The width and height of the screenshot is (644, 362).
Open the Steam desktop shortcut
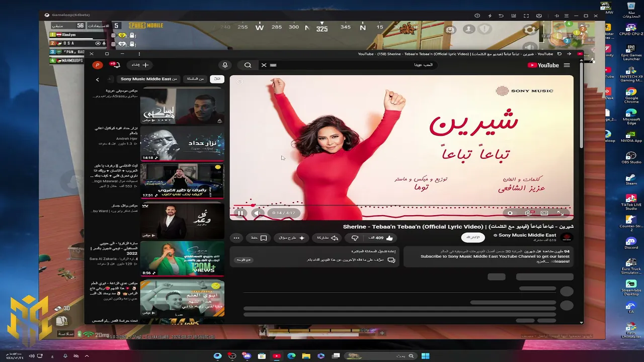[631, 180]
